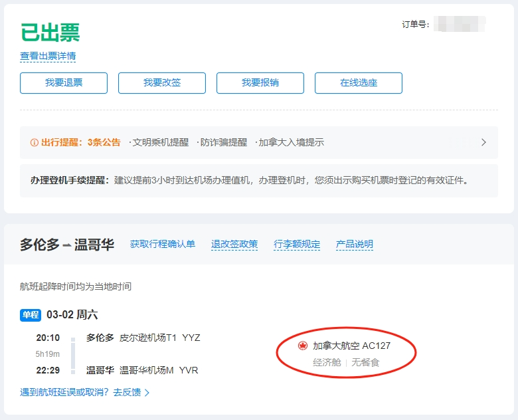This screenshot has width=518, height=420.
Task: Open the 文明乘机提醒 notice
Action: tap(159, 142)
